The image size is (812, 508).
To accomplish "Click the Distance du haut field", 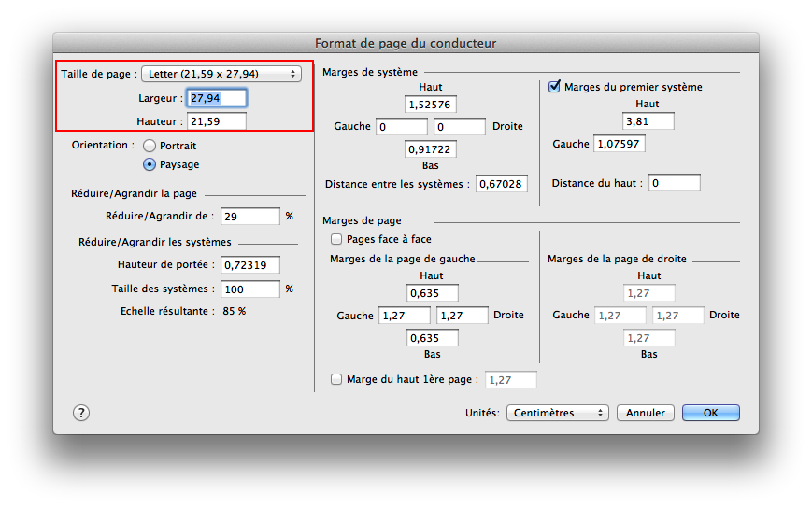I will point(674,183).
